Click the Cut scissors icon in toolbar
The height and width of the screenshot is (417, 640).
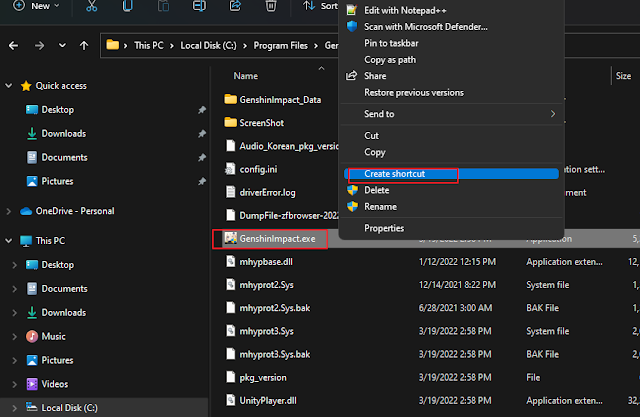[x=91, y=6]
